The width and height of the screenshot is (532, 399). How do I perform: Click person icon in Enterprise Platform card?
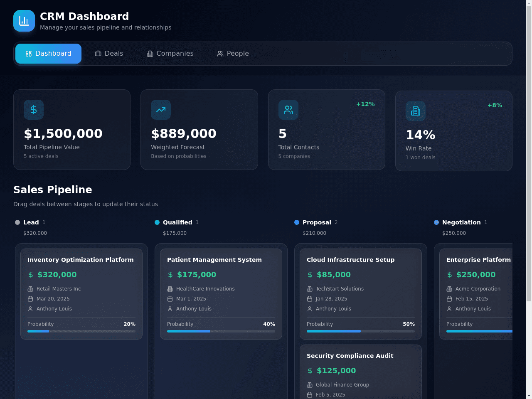tap(449, 309)
